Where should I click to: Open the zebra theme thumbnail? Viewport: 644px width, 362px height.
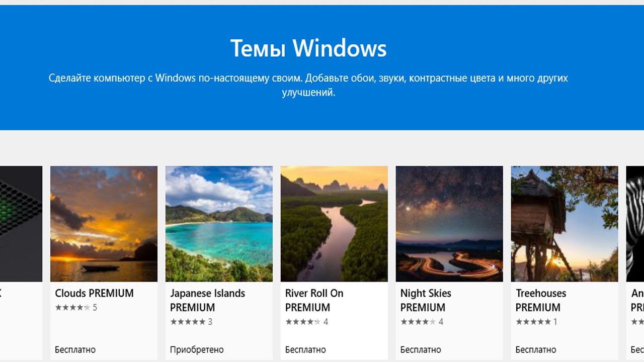[635, 224]
